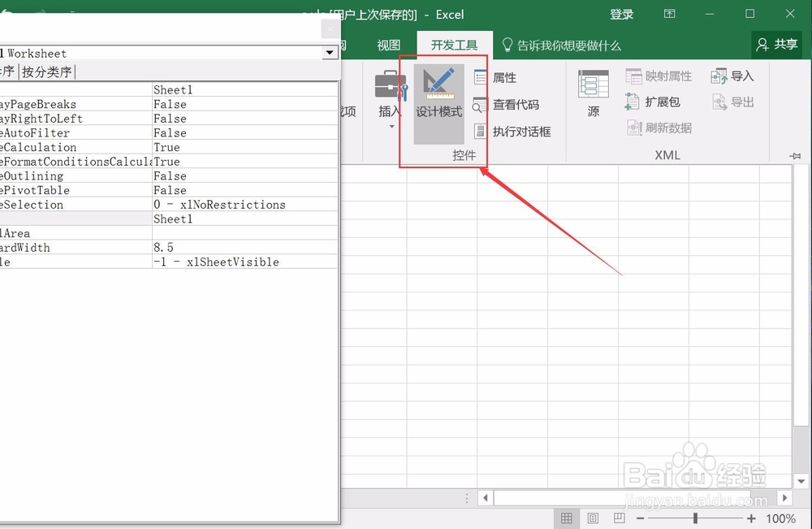
Task: Switch to Page Break Preview
Action: coord(620,518)
